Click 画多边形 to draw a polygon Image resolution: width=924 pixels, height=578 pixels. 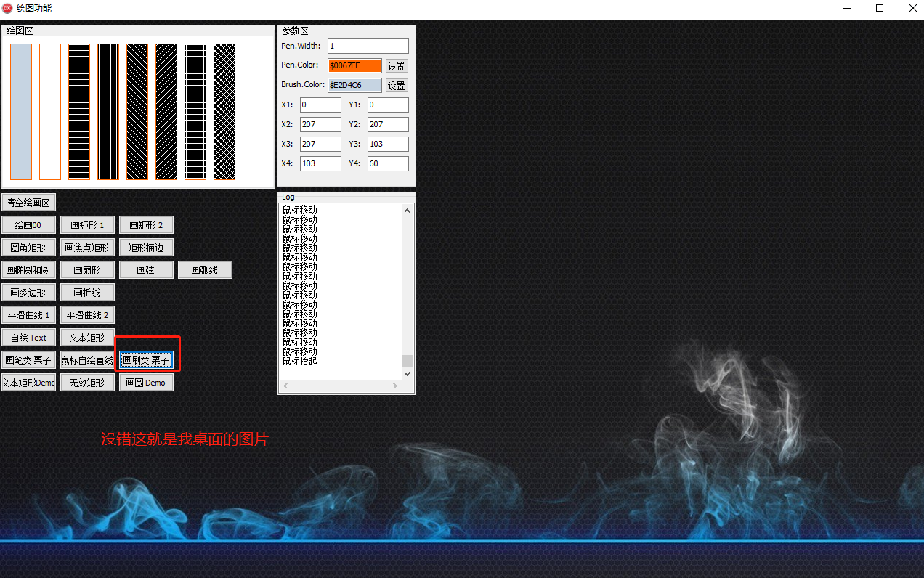[x=29, y=292]
